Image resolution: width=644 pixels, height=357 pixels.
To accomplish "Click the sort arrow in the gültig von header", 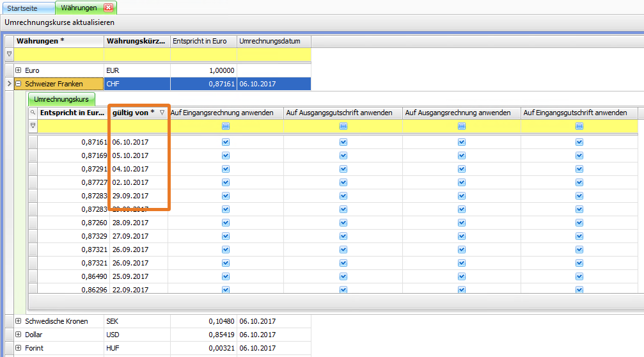I will point(162,113).
